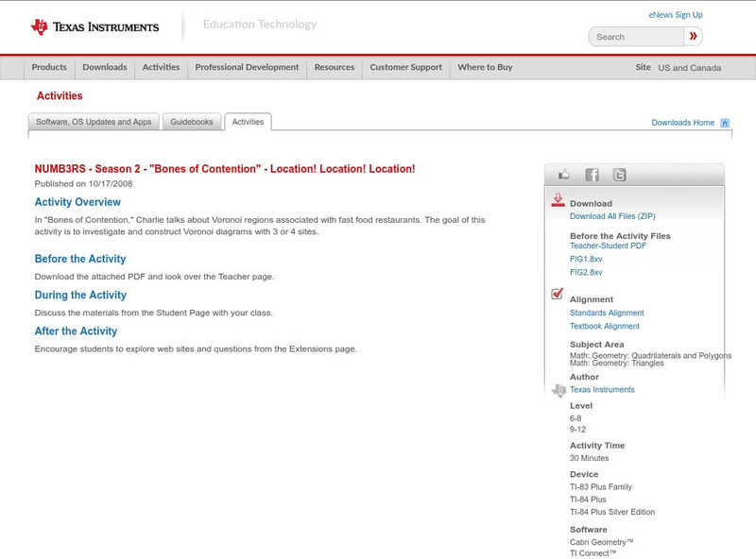Click the Alignment checkmark icon

tap(557, 294)
